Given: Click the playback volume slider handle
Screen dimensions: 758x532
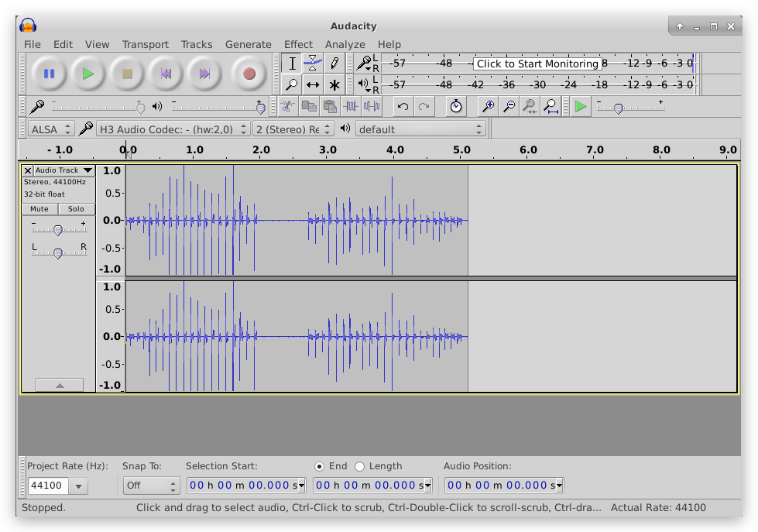Looking at the screenshot, I should coord(261,108).
